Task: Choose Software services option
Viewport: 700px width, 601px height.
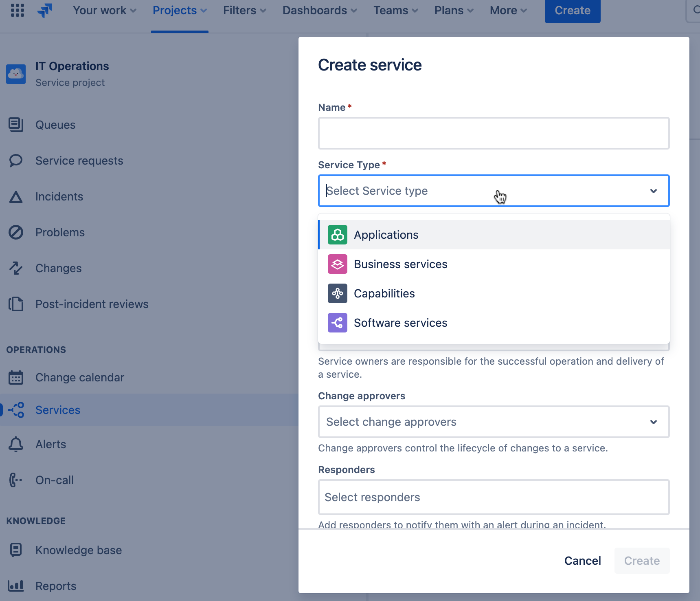Action: [494, 323]
